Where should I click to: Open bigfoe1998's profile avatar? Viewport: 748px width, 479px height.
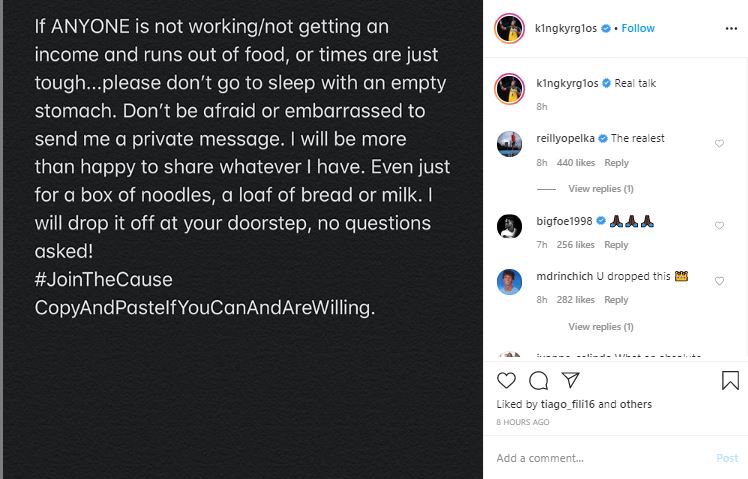click(510, 226)
